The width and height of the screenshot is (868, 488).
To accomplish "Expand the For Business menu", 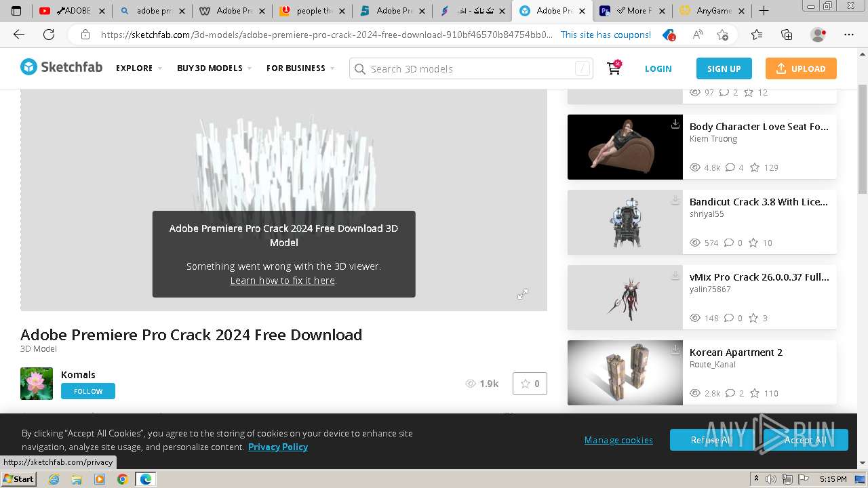I will [300, 68].
